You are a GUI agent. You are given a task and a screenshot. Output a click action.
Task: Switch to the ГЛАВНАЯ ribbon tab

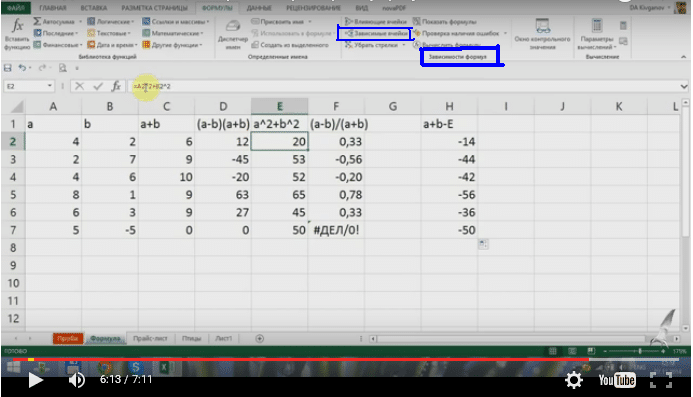[53, 8]
